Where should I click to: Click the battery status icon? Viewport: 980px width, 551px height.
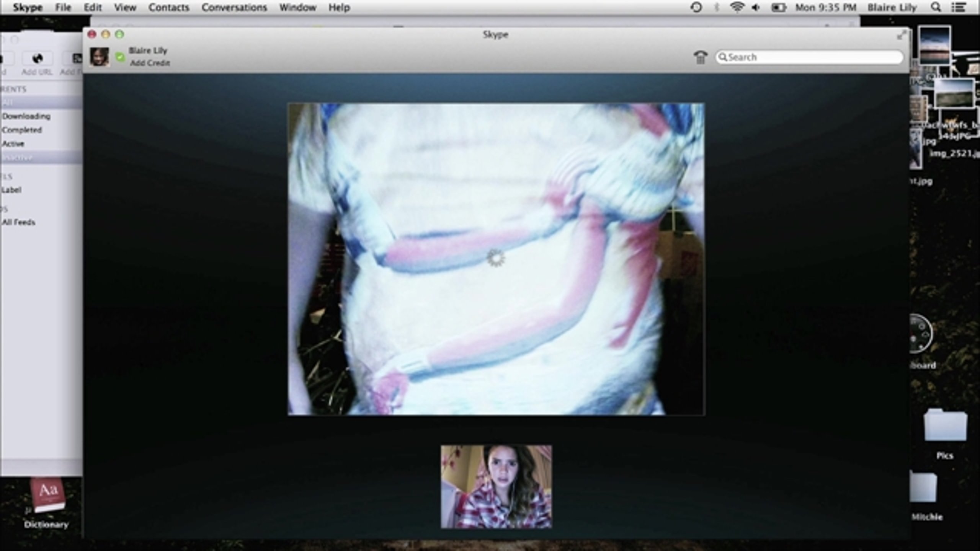click(779, 7)
